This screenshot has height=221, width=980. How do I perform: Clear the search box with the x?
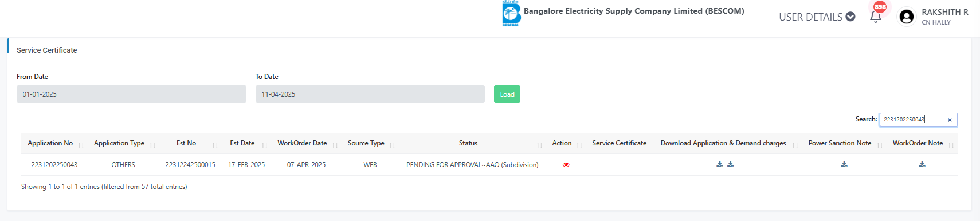point(950,120)
